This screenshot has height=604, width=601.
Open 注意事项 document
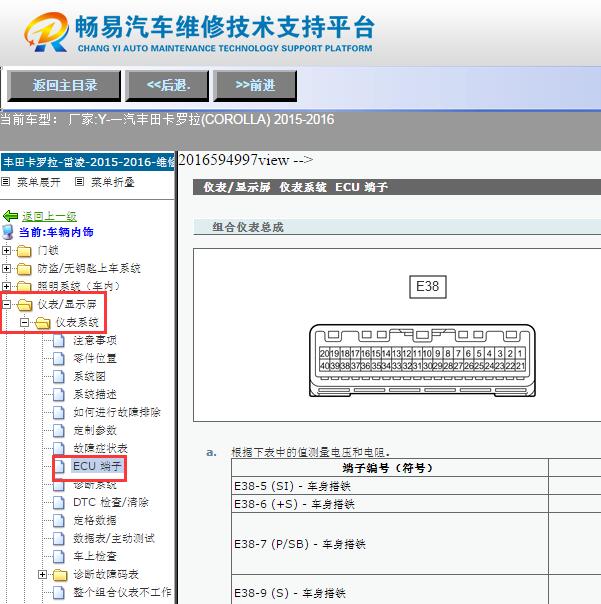pyautogui.click(x=95, y=340)
